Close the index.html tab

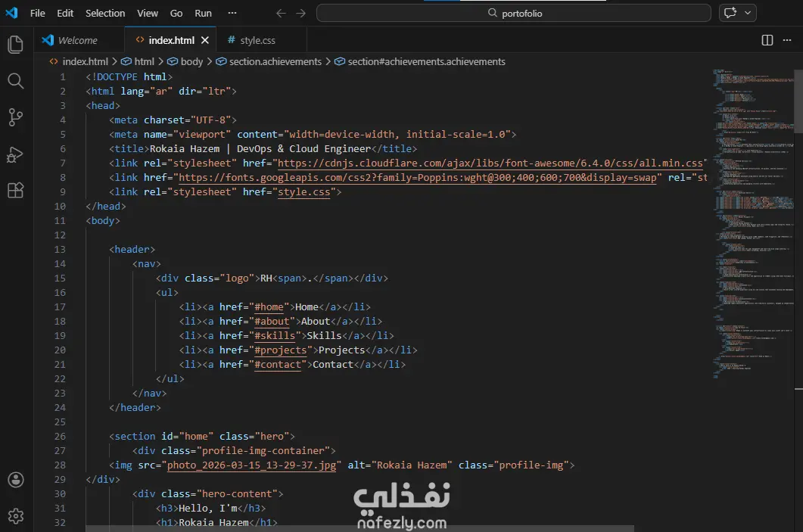click(x=205, y=40)
